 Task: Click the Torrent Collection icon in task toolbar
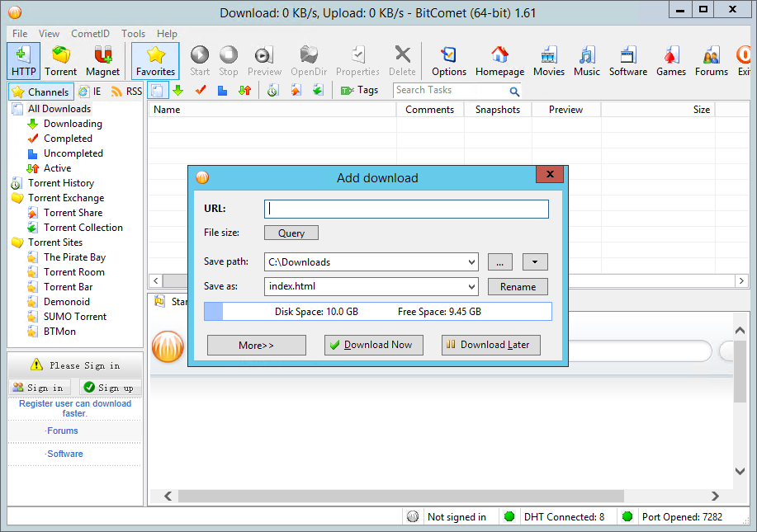318,91
